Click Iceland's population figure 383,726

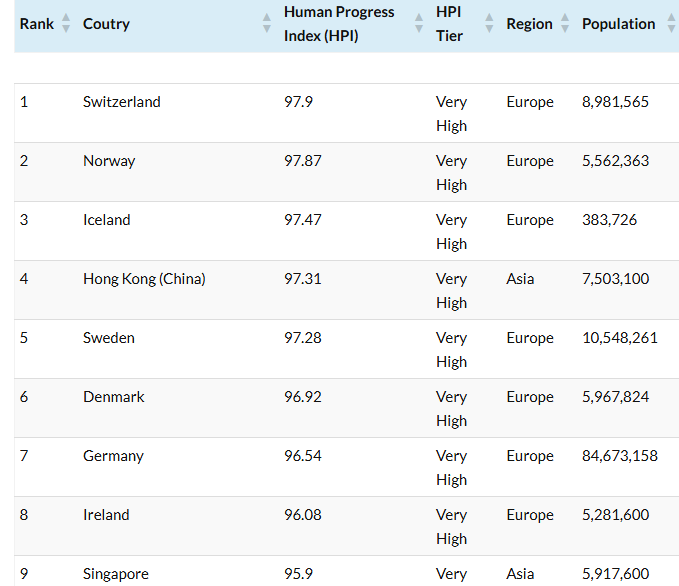click(x=609, y=220)
